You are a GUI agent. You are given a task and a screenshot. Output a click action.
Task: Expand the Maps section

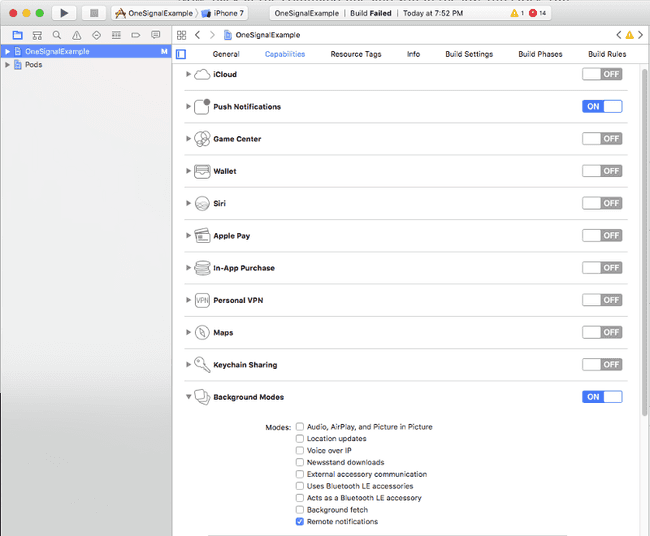pos(188,332)
